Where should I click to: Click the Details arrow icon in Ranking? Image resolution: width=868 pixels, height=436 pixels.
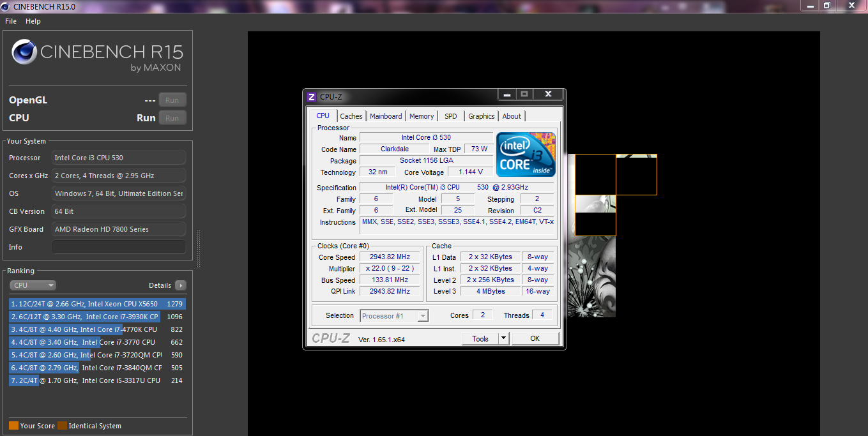point(180,285)
